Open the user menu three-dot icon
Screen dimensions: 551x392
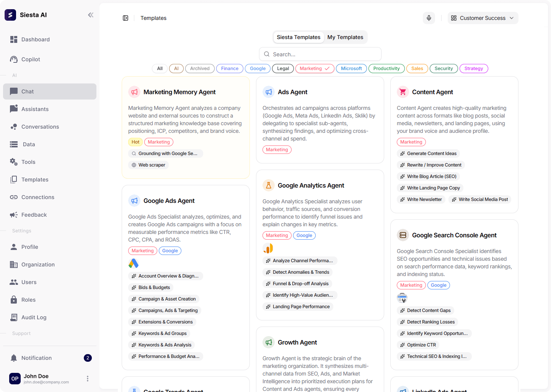click(x=88, y=379)
